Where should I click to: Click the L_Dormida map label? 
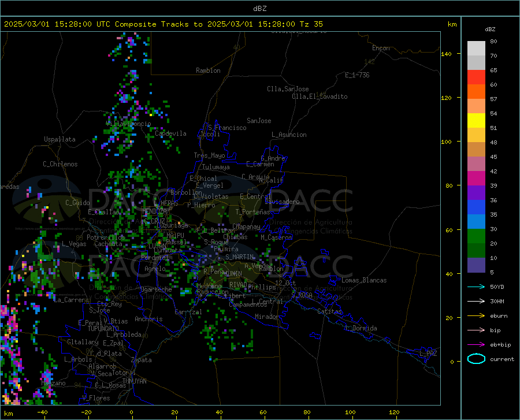pyautogui.click(x=361, y=328)
